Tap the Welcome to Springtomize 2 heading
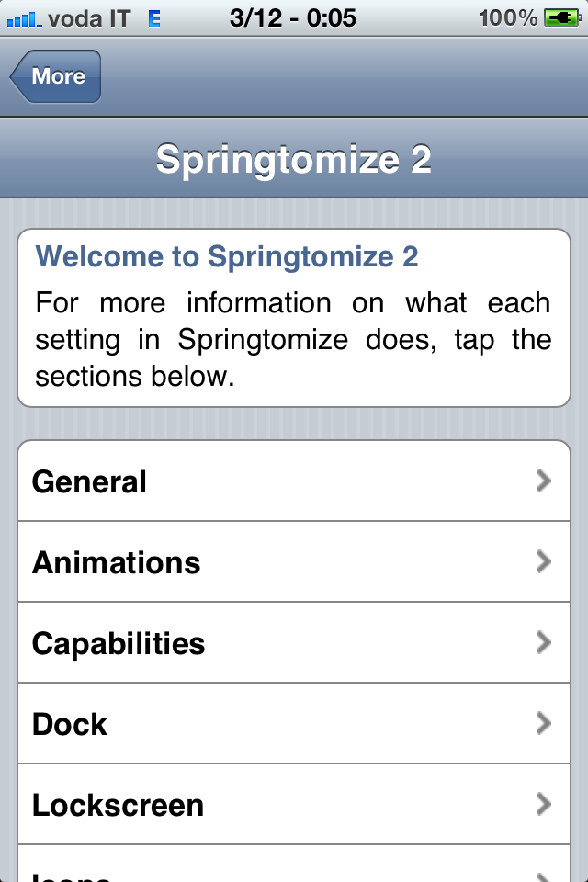The image size is (588, 882). pos(227,256)
